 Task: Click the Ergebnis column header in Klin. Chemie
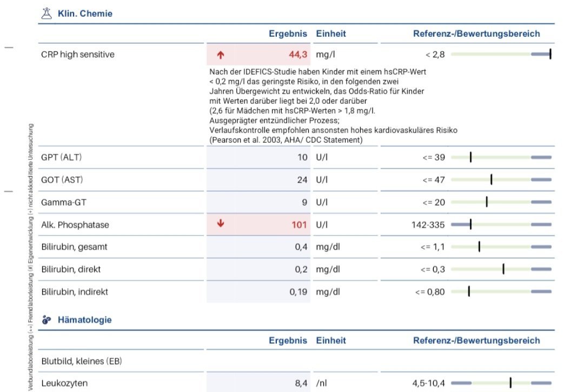tap(288, 34)
